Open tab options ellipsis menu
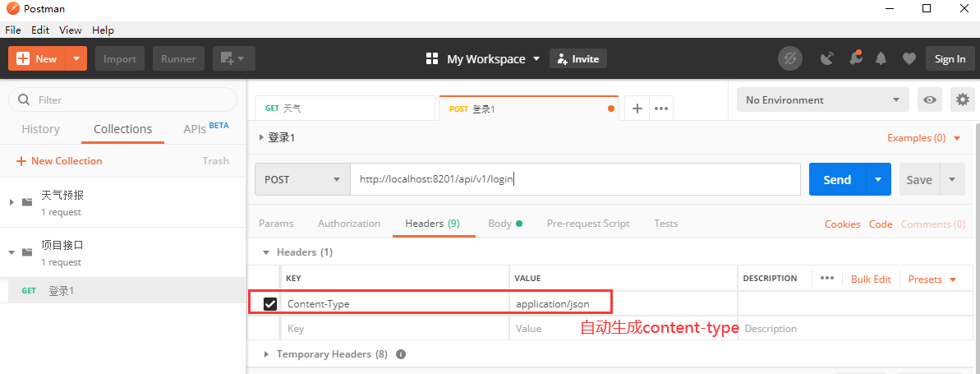 (x=661, y=109)
